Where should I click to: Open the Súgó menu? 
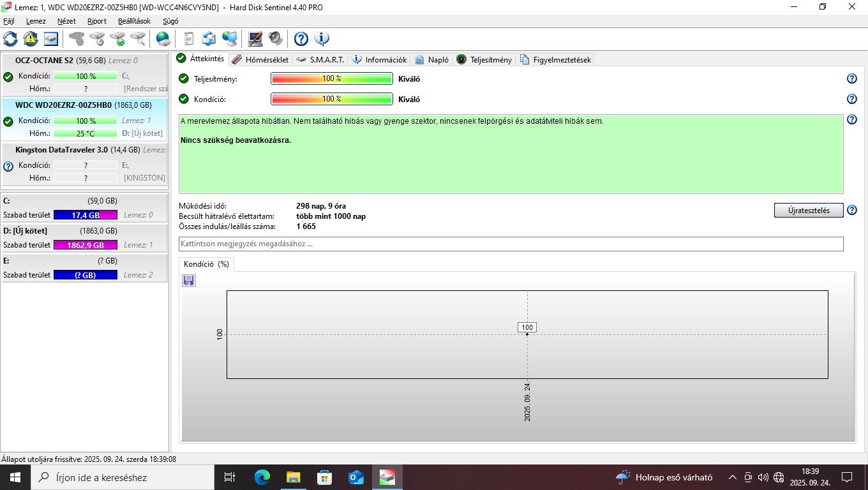(x=170, y=21)
